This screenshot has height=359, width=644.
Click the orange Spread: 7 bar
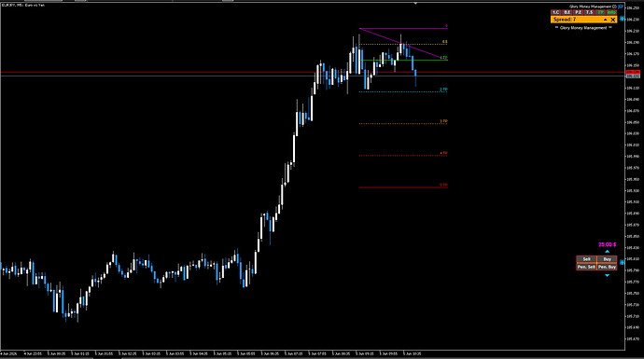(x=583, y=20)
